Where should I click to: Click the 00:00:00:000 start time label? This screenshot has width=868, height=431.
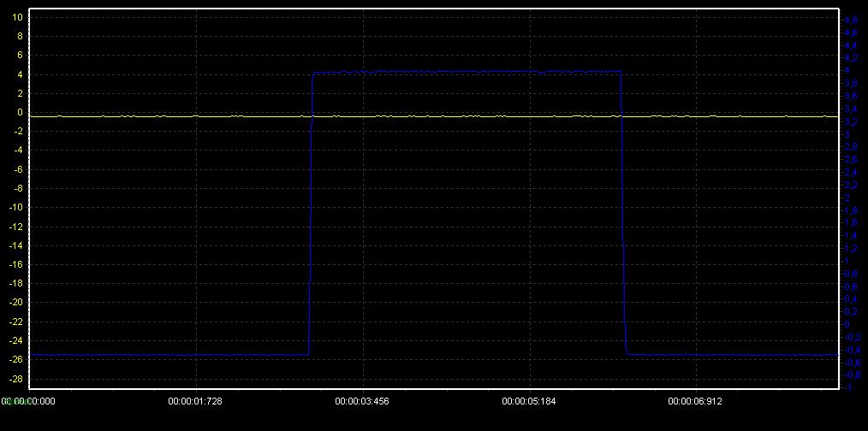click(x=29, y=400)
